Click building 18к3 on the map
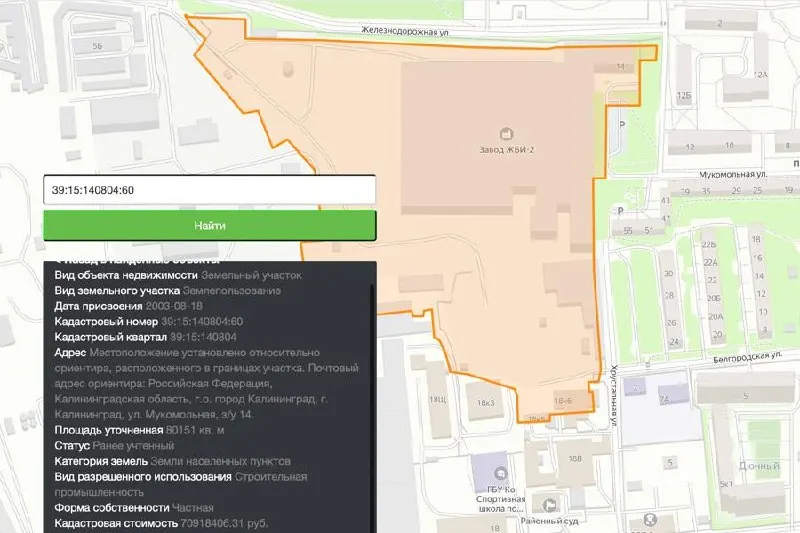 [485, 402]
